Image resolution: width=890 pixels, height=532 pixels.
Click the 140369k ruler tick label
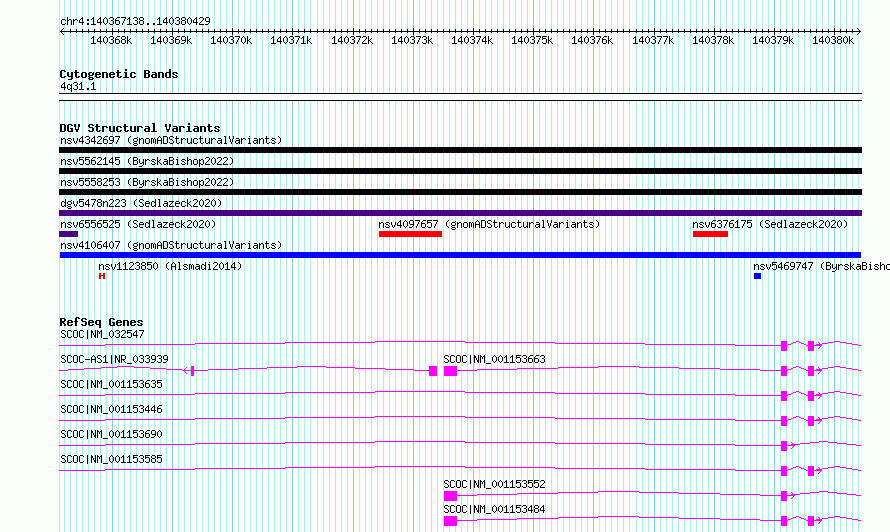tap(171, 40)
